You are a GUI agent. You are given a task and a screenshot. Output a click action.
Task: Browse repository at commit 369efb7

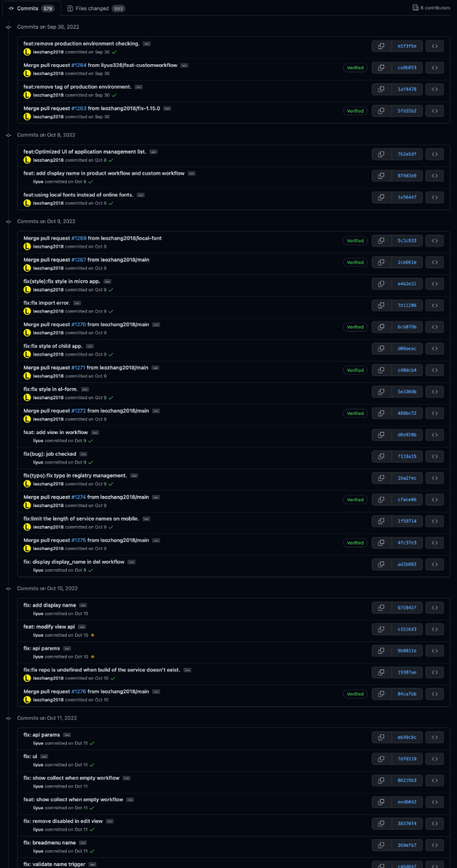click(434, 845)
